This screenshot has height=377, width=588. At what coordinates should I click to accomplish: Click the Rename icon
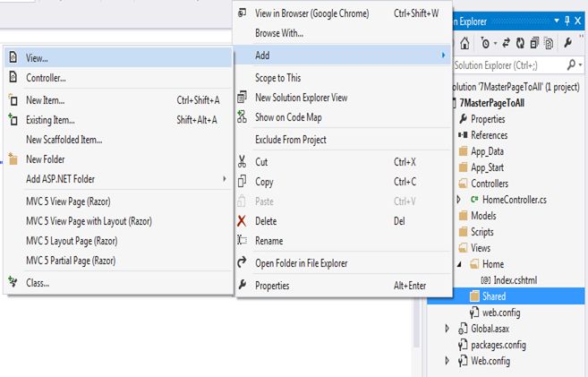[x=243, y=240]
